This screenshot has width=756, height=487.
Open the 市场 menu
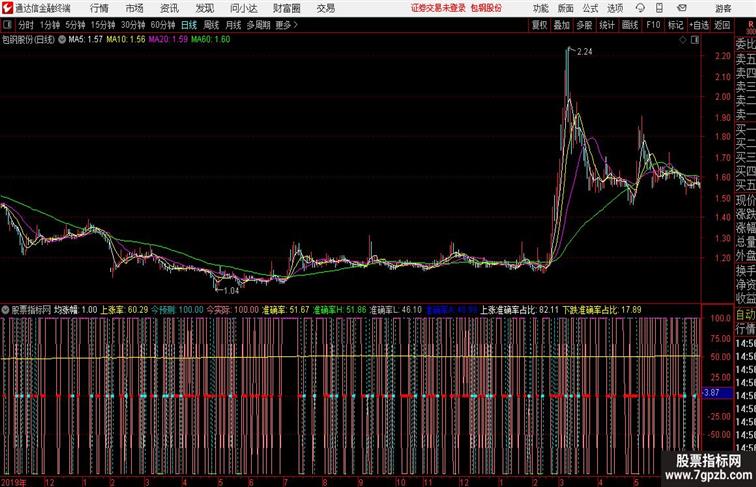click(135, 8)
